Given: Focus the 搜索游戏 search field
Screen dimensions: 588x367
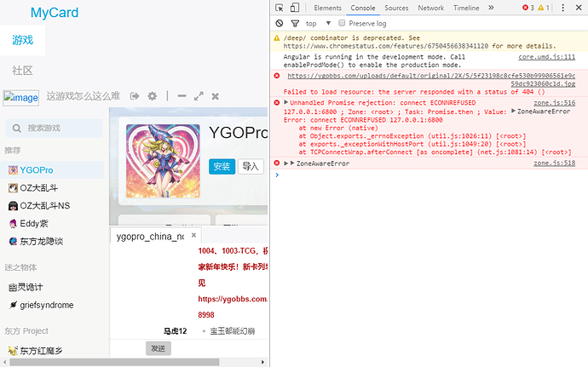Looking at the screenshot, I should tap(54, 129).
